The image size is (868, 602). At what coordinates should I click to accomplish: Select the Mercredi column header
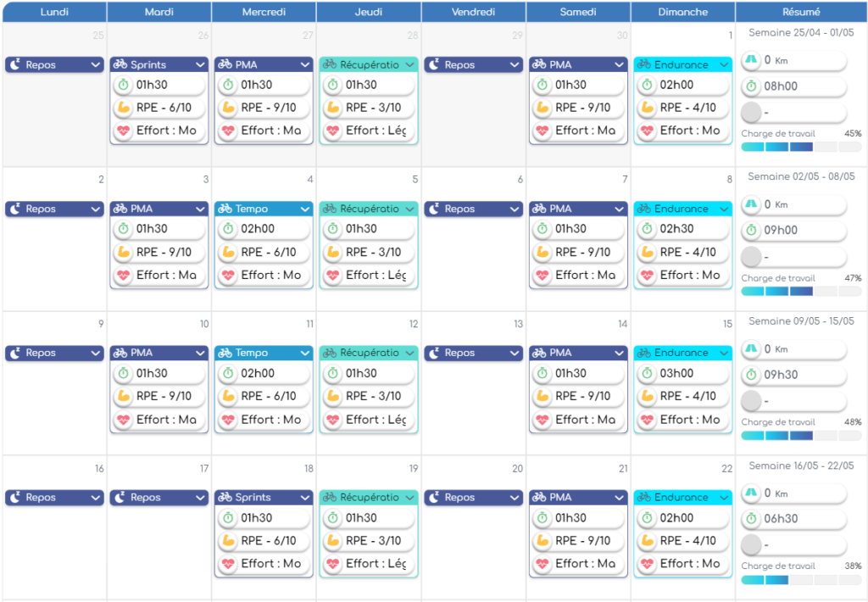pos(264,12)
